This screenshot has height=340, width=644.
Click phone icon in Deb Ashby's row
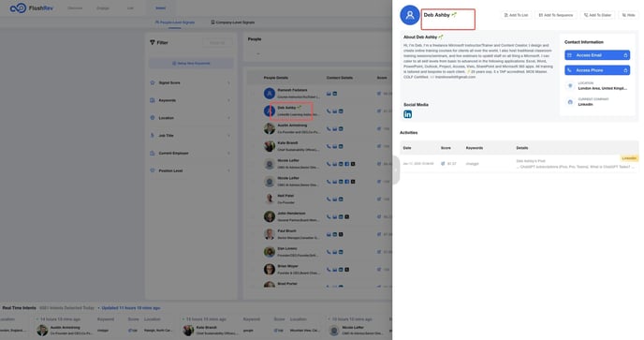point(329,111)
